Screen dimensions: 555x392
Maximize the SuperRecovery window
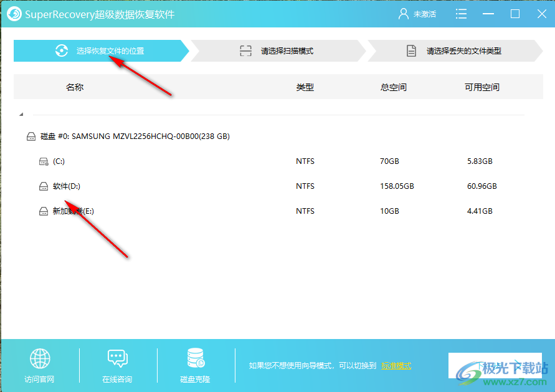pyautogui.click(x=515, y=14)
